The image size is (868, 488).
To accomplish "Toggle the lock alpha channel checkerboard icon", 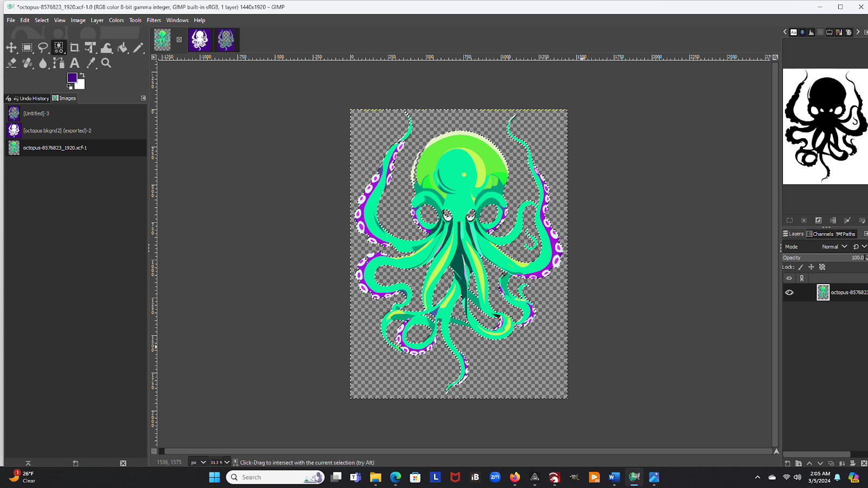I will click(x=822, y=267).
